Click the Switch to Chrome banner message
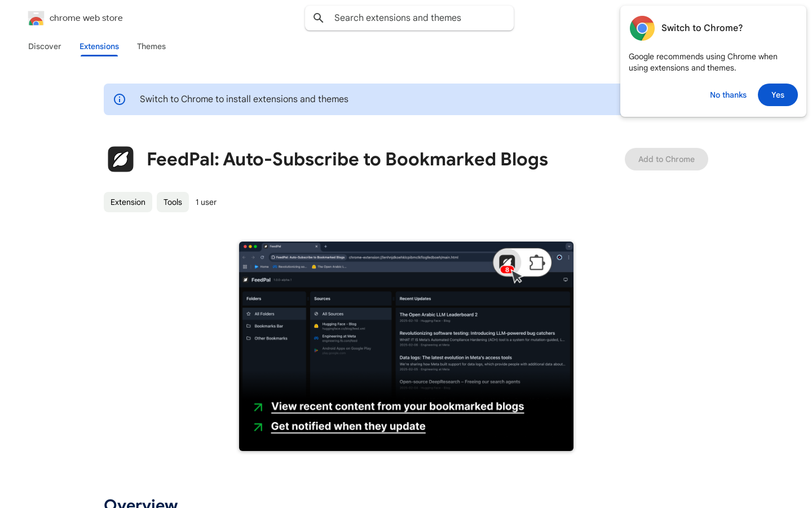The image size is (812, 508). click(244, 99)
